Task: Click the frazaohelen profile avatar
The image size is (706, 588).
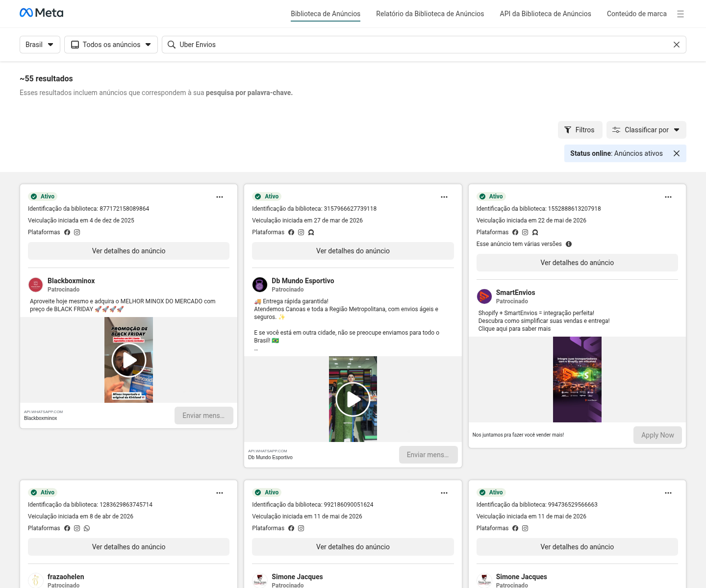Action: pyautogui.click(x=36, y=581)
